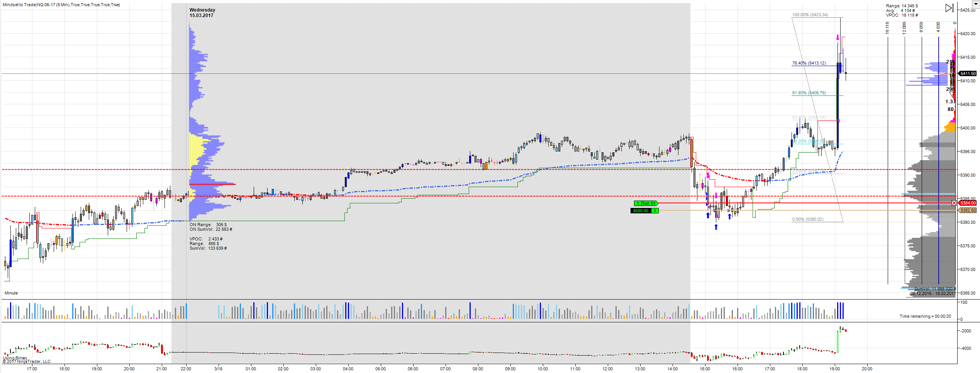Select the magenta down arrow above the 19:00 spike
Viewport: 980px width, 373px height.
[838, 37]
